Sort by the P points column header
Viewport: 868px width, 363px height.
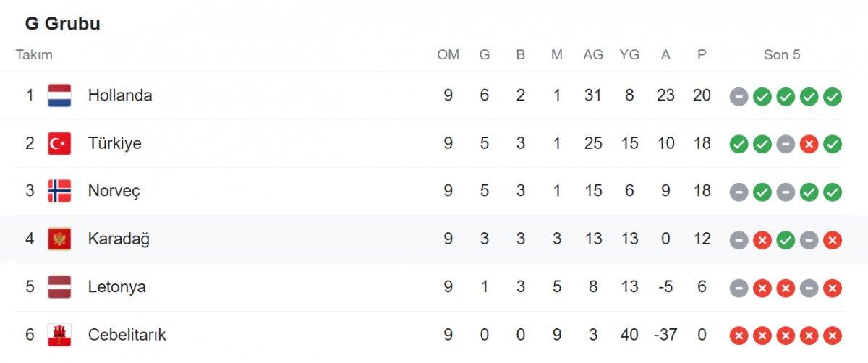[701, 55]
